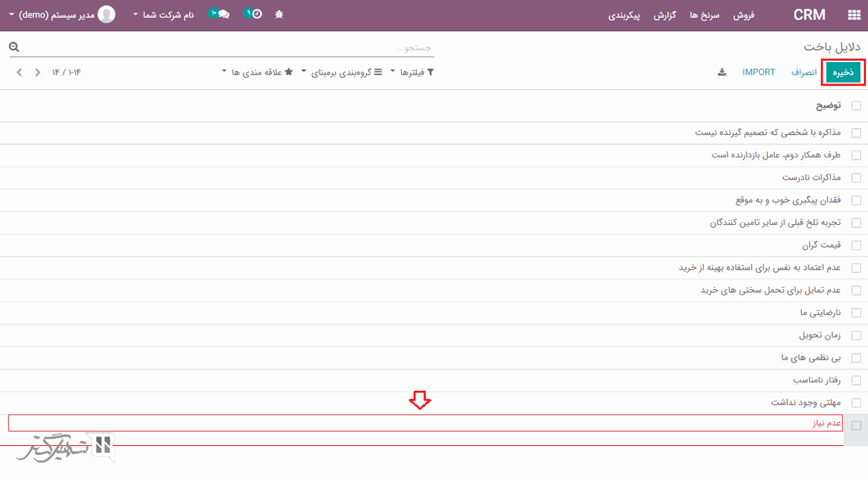Check the row مهلتی وجود نداشت

(x=856, y=403)
